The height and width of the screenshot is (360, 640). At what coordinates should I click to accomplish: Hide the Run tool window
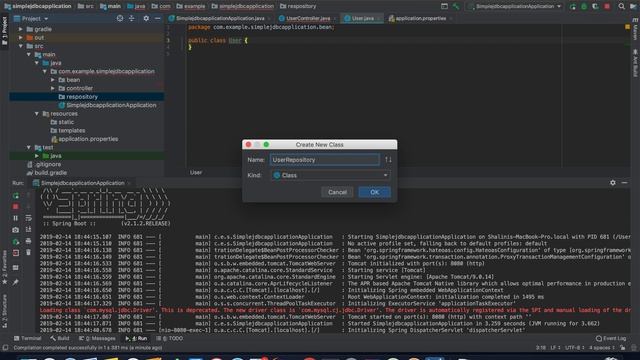coord(624,183)
